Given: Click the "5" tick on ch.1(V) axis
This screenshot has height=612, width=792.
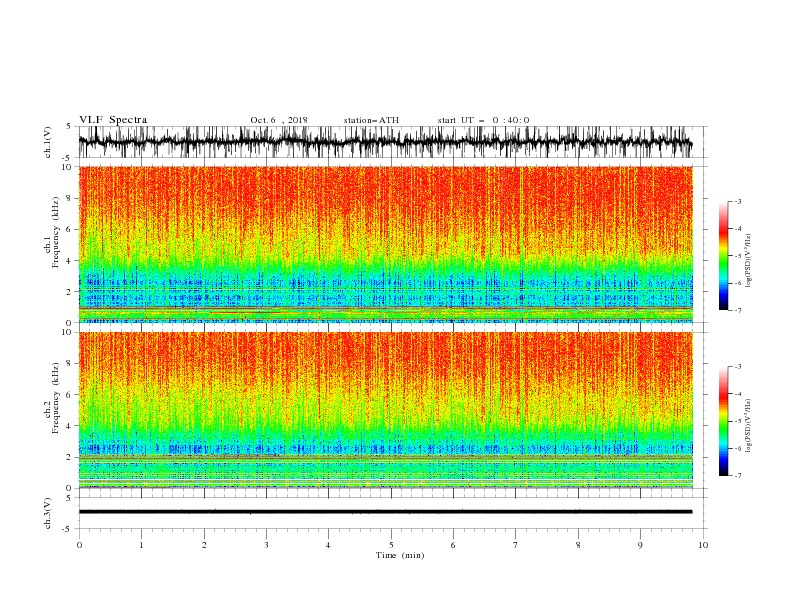Looking at the screenshot, I should click(x=69, y=127).
